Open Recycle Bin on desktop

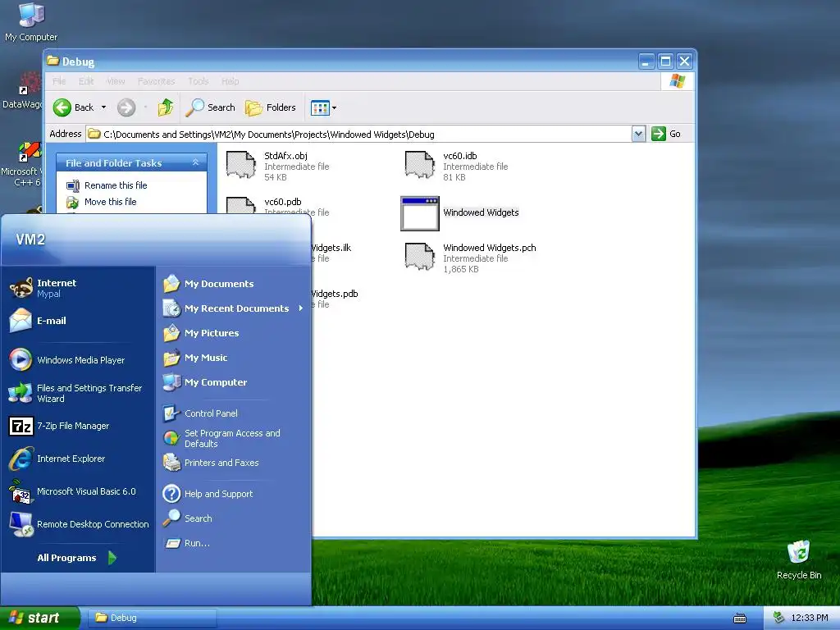coord(798,559)
